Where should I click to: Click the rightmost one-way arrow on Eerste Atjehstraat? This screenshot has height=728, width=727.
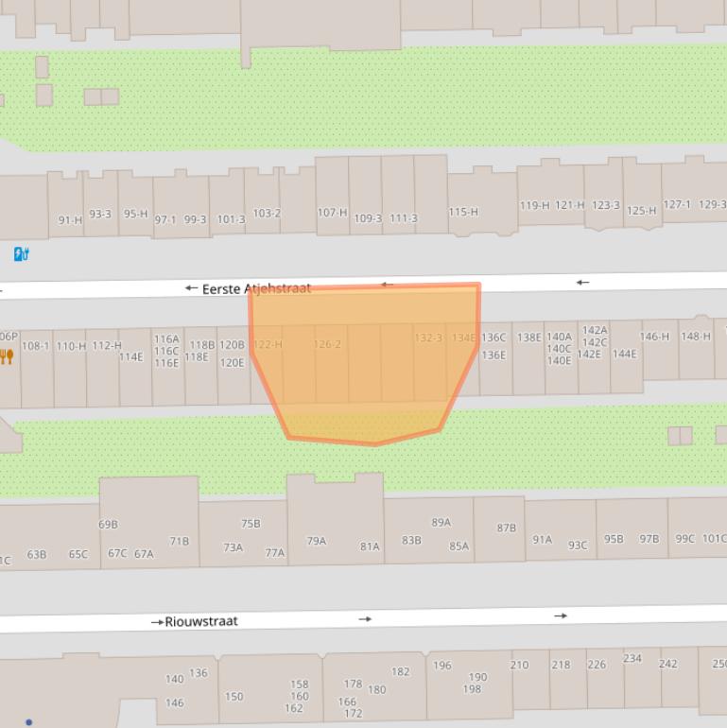coord(582,282)
